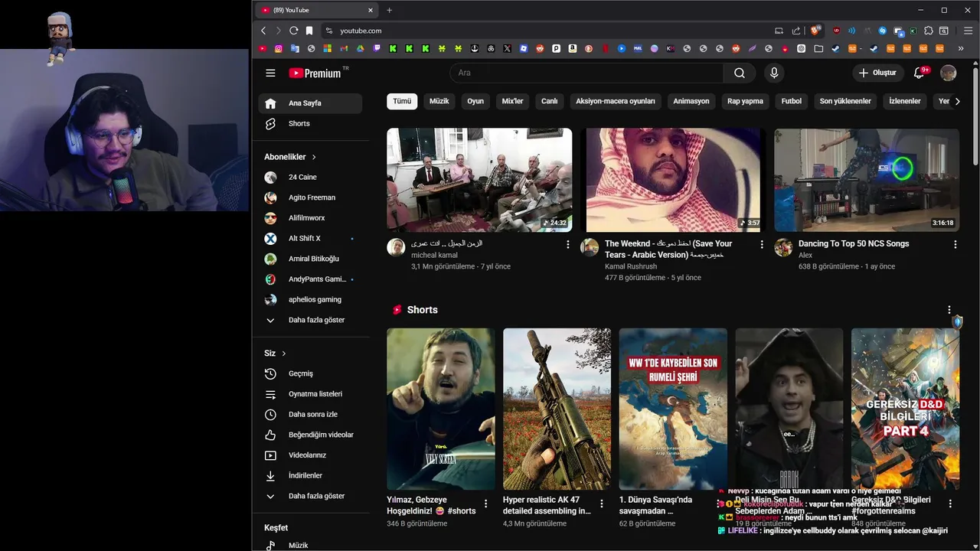The width and height of the screenshot is (980, 551).
Task: Open Shorts shelf three-dot menu
Action: (x=949, y=310)
